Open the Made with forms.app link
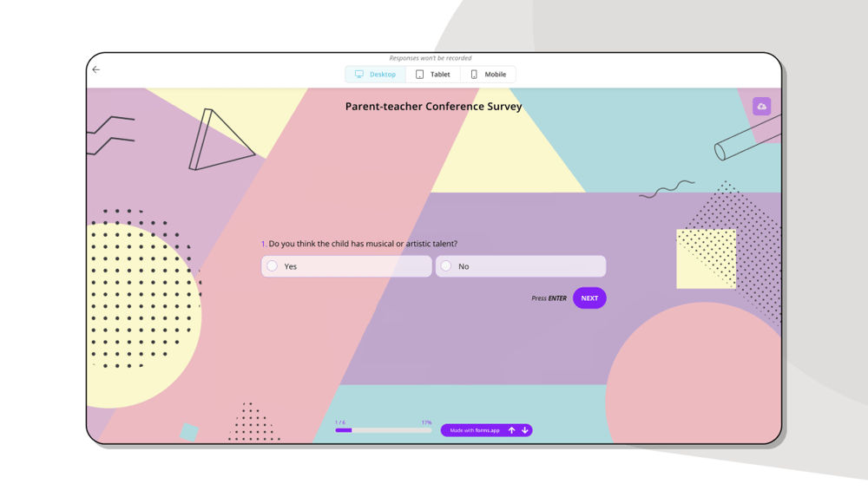This screenshot has width=868, height=497. coord(475,430)
